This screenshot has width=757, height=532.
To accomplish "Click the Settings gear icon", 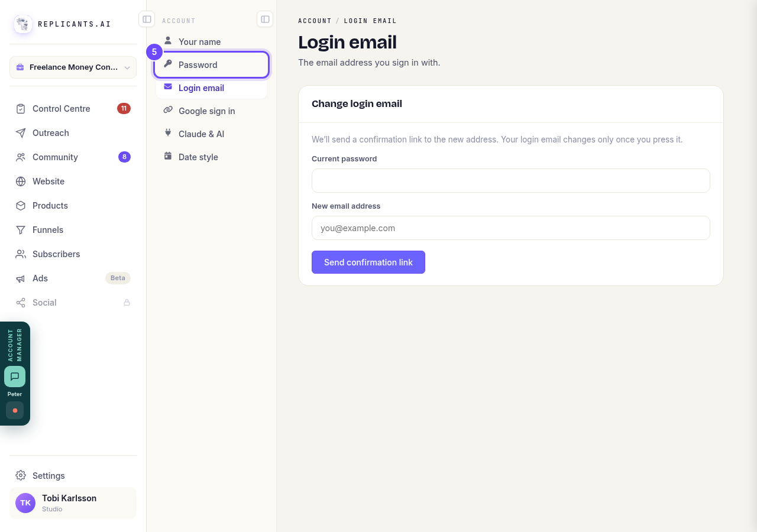I will pyautogui.click(x=21, y=476).
